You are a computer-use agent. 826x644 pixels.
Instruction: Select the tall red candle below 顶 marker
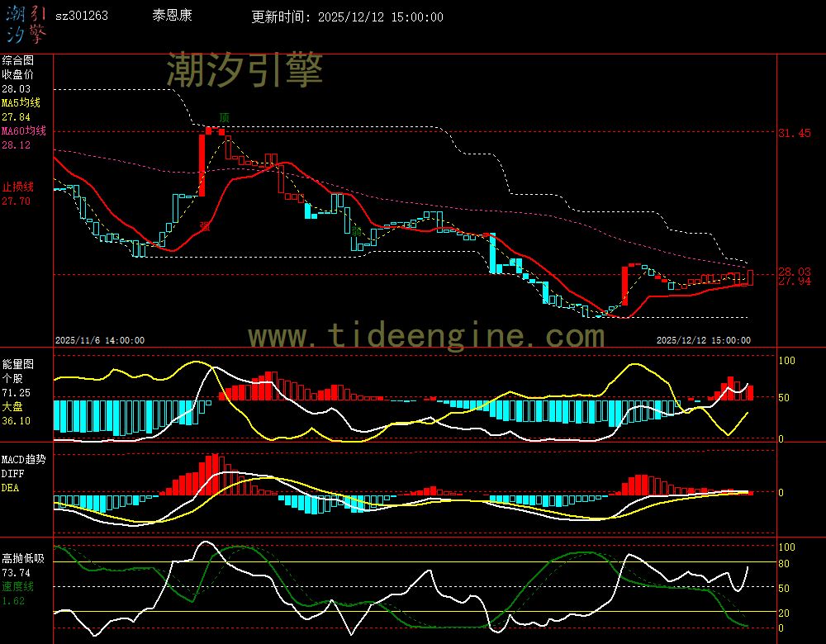click(x=201, y=163)
